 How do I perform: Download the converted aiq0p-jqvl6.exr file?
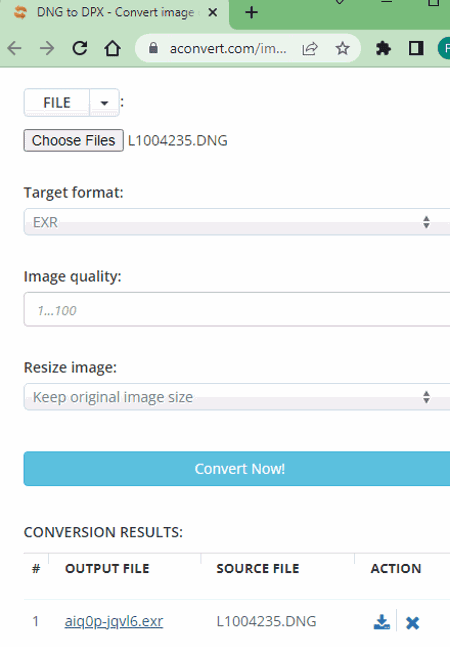point(382,622)
